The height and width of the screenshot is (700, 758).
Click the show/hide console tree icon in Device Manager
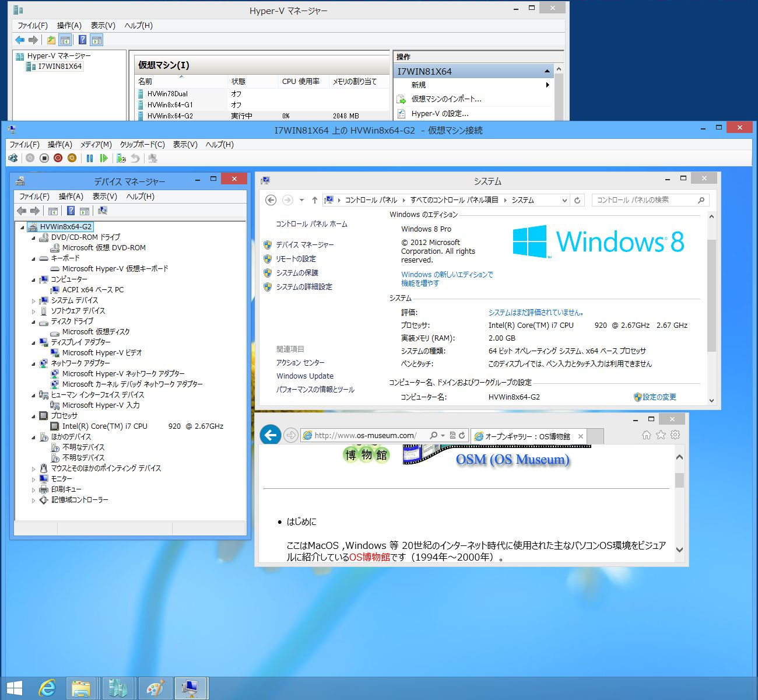tap(53, 211)
